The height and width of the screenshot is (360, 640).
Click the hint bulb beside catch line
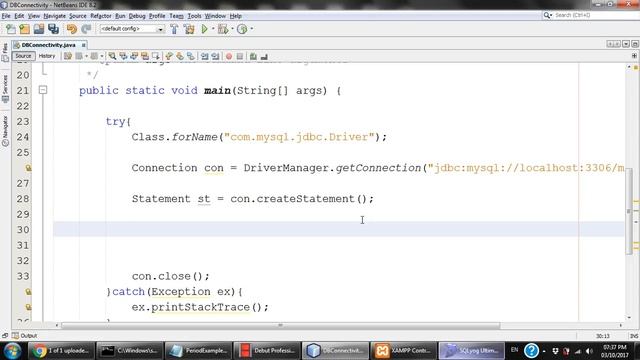28,291
